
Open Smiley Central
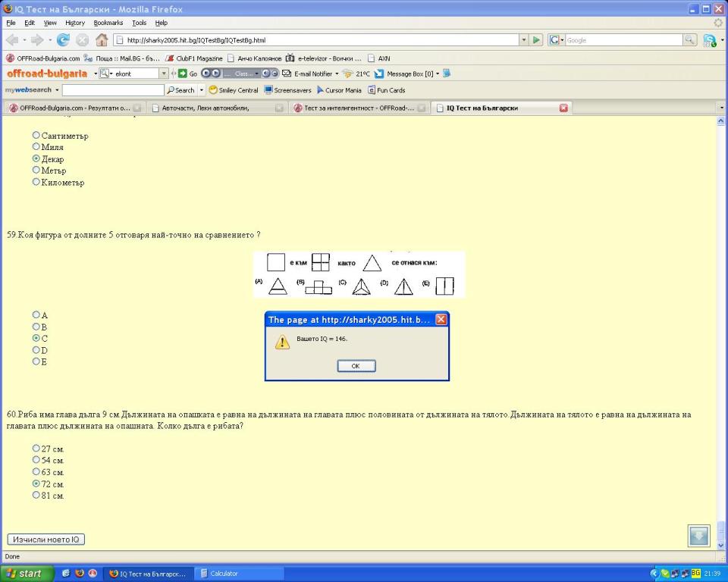click(234, 90)
